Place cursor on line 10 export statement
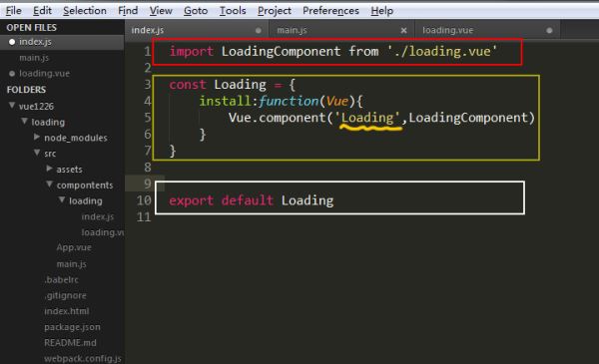The width and height of the screenshot is (599, 364). 251,200
